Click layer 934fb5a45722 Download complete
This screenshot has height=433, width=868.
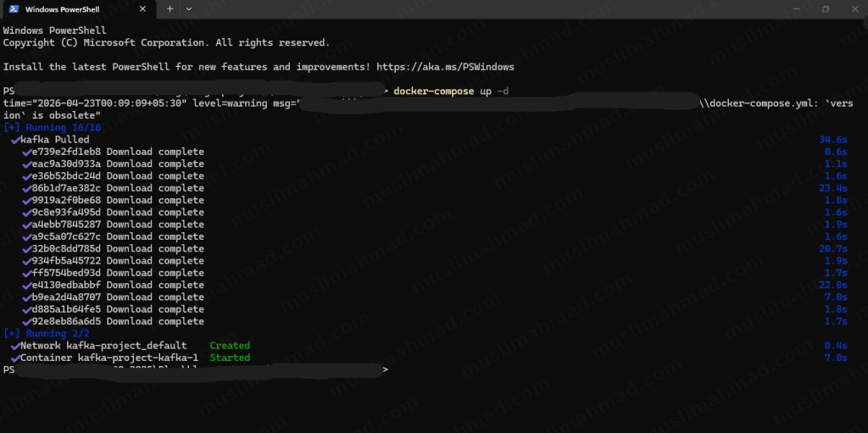[x=118, y=261]
